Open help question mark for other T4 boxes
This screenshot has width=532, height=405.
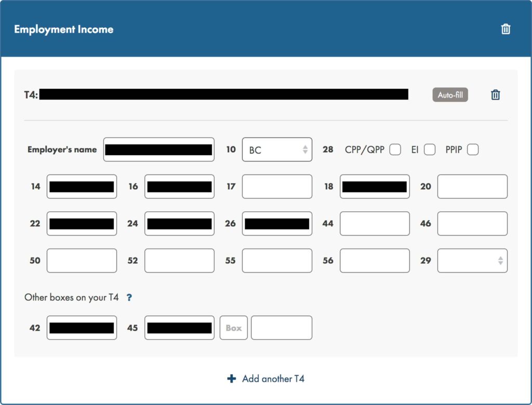tap(129, 298)
